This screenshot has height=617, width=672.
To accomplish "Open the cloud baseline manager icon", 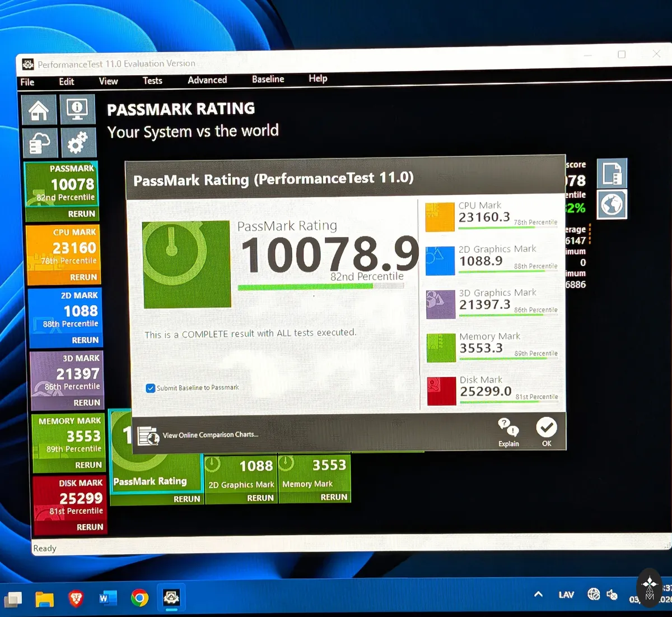I will pos(40,143).
